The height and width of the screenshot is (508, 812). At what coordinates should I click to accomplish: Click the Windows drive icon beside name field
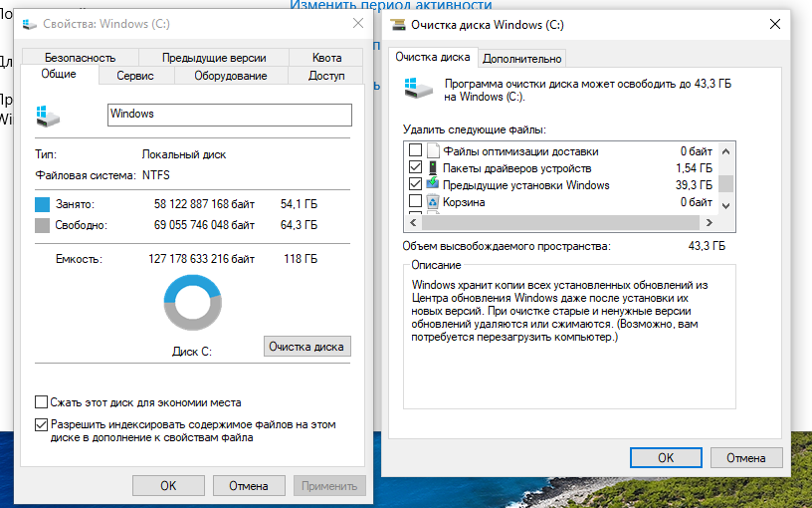pos(48,117)
